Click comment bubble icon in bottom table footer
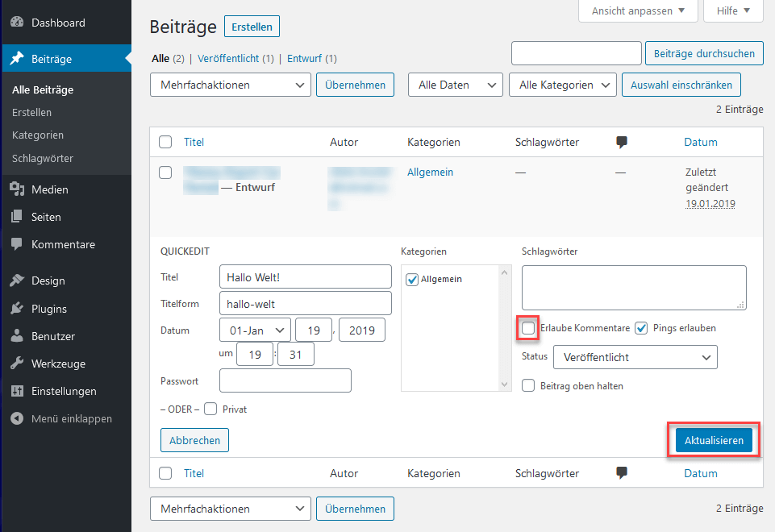775x532 pixels. tap(622, 472)
